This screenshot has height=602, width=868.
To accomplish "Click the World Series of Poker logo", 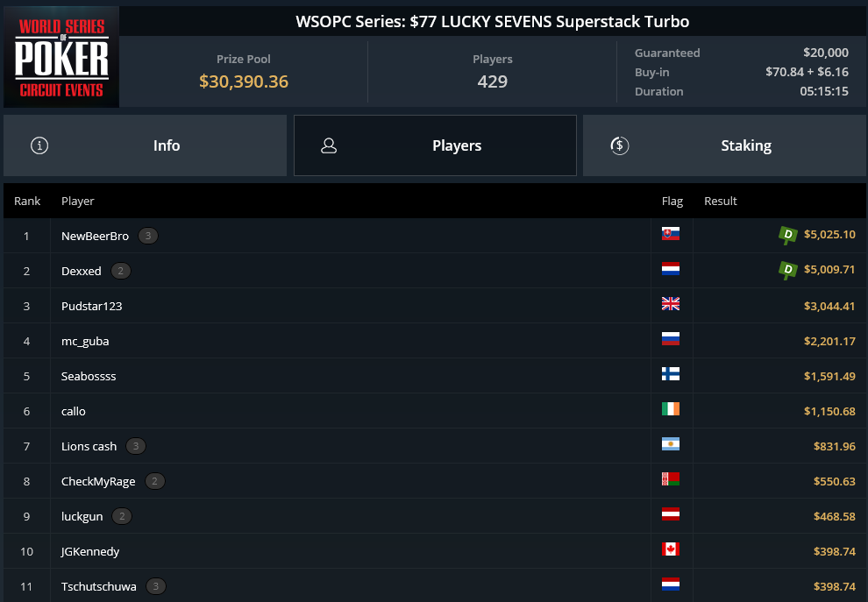I will pyautogui.click(x=61, y=57).
